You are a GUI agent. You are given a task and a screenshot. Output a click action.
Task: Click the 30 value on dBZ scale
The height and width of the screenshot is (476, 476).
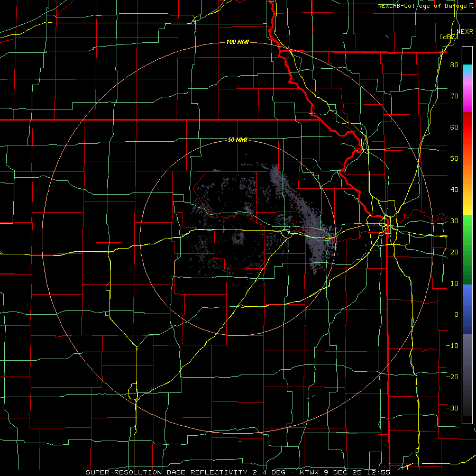click(x=454, y=221)
